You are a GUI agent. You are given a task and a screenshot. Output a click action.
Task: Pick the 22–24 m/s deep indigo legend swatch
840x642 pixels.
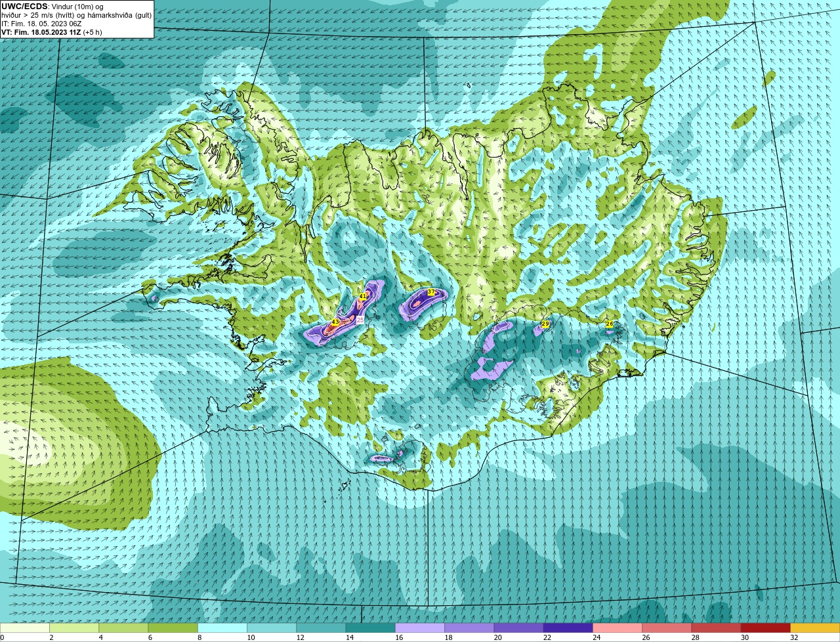(x=568, y=628)
